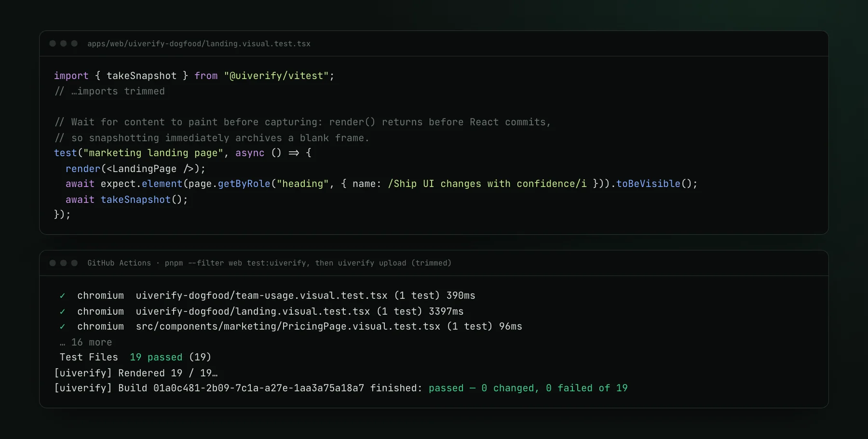Select the "@uiverify/vitest" import string

pos(276,76)
